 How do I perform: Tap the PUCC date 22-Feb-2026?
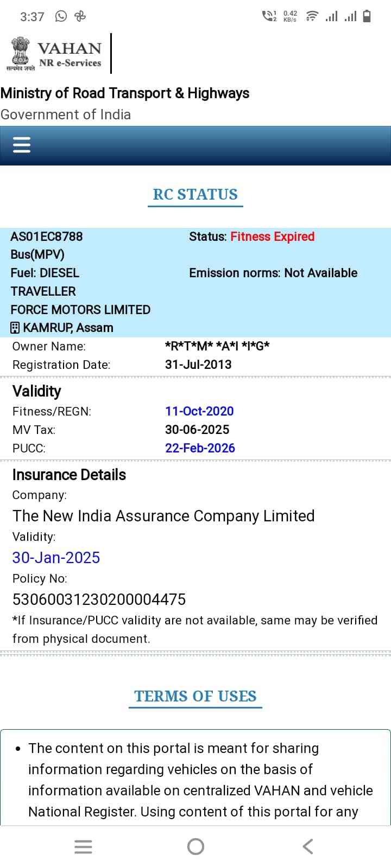200,448
